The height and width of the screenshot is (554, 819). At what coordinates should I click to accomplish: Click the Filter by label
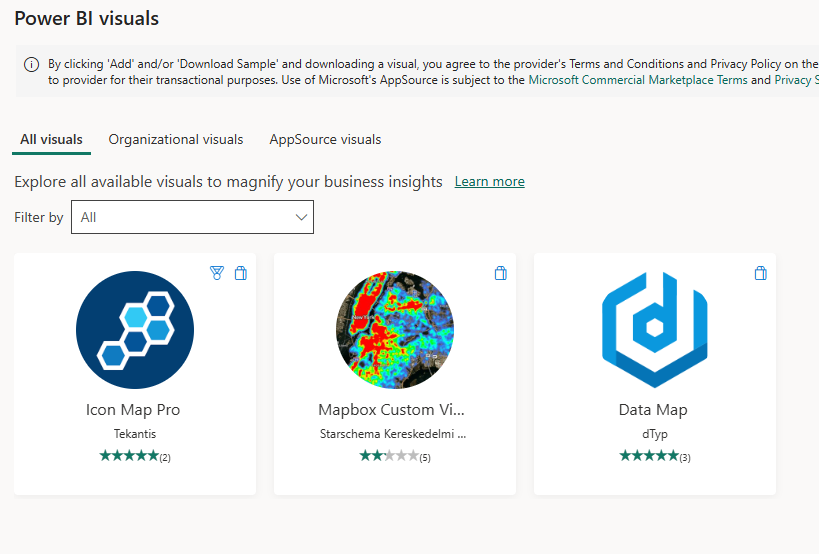pos(39,217)
